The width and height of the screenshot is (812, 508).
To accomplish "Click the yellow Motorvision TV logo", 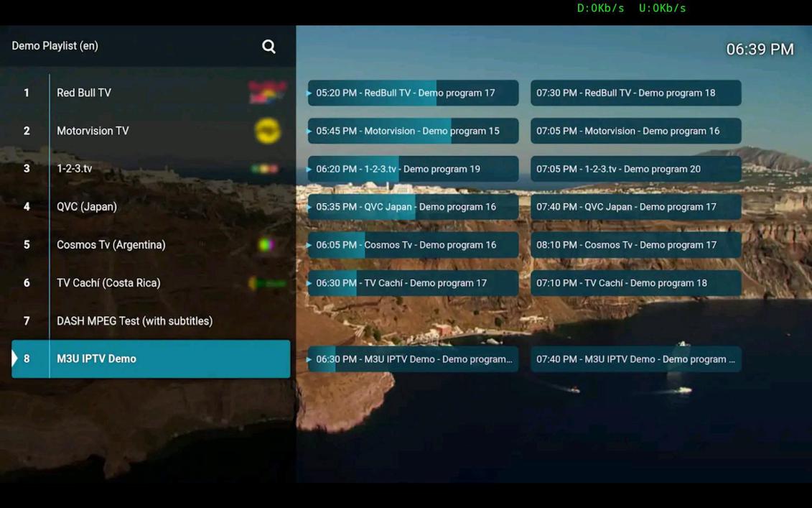I will pyautogui.click(x=267, y=130).
